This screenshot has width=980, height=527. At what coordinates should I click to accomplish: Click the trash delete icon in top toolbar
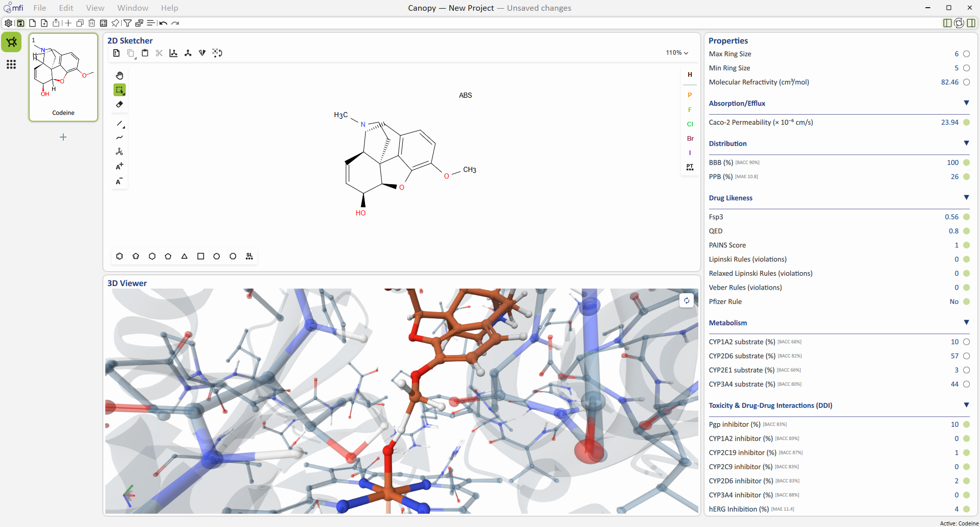click(x=92, y=23)
